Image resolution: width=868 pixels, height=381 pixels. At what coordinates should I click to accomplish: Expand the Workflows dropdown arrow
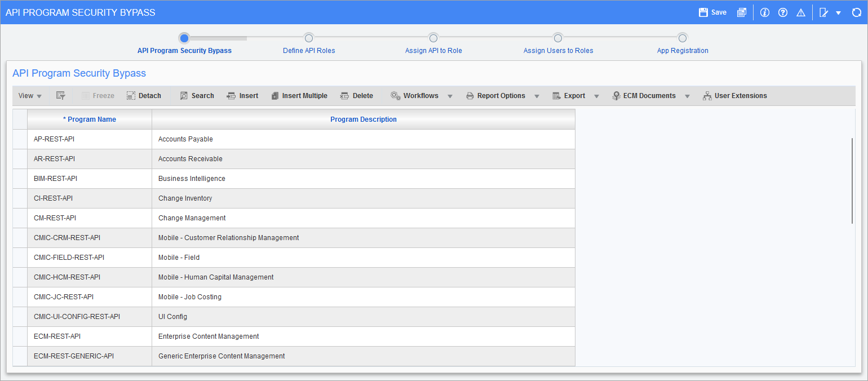point(450,96)
